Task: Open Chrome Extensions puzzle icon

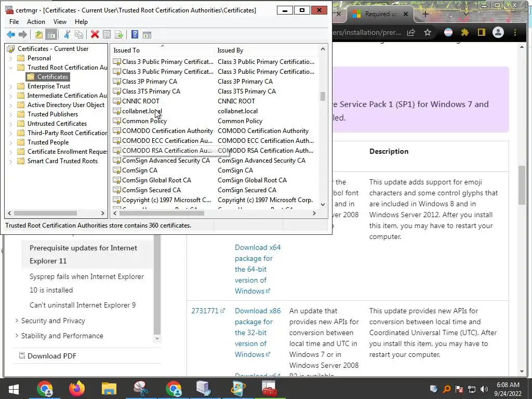Action: click(464, 32)
